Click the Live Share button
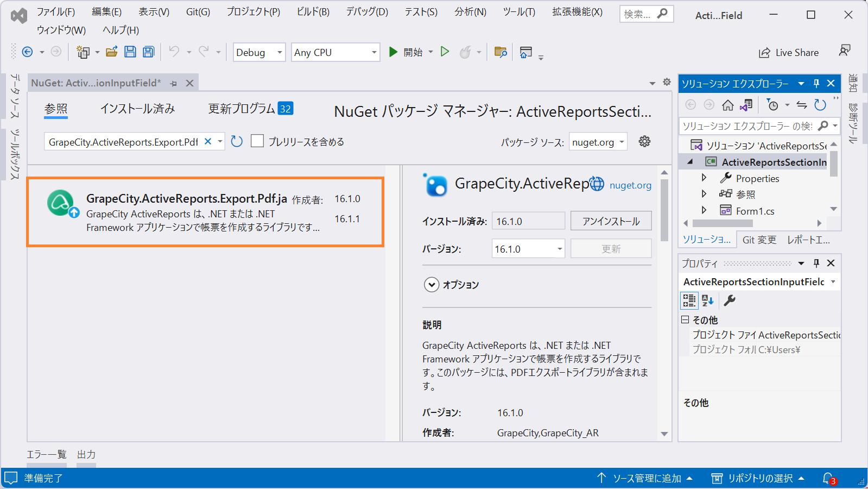Image resolution: width=868 pixels, height=489 pixels. click(x=789, y=52)
